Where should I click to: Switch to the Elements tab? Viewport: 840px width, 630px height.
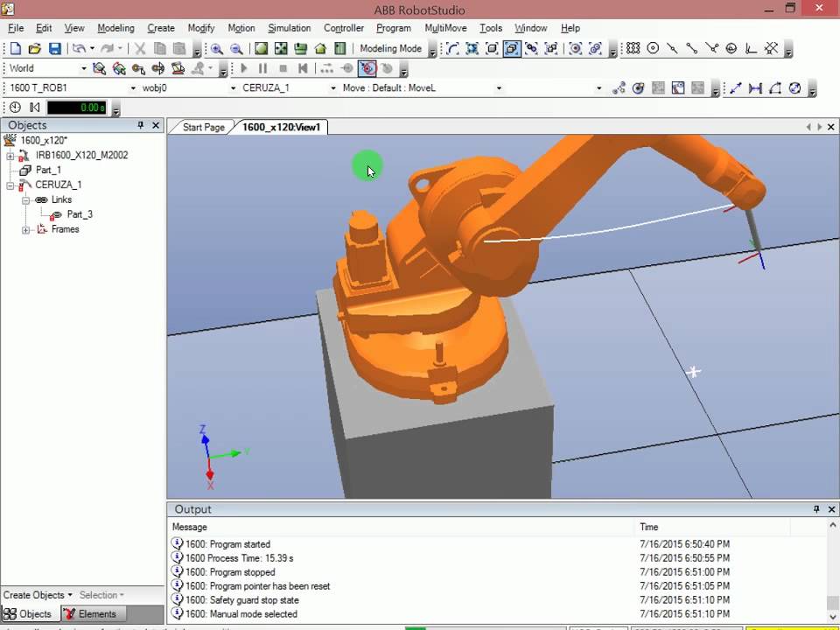point(90,614)
